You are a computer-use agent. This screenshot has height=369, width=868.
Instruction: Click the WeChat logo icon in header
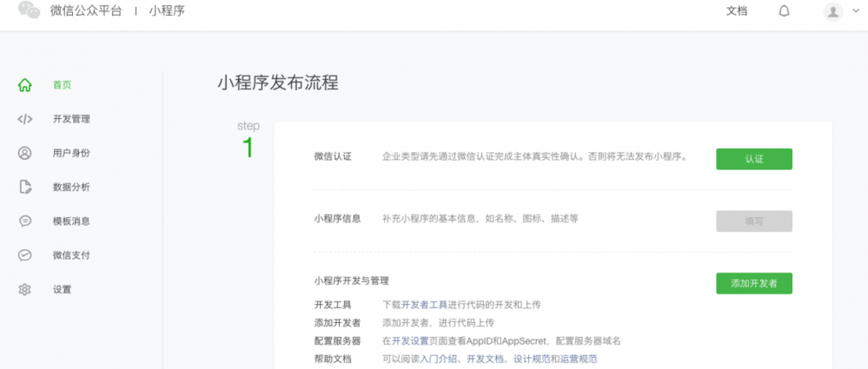coord(29,10)
